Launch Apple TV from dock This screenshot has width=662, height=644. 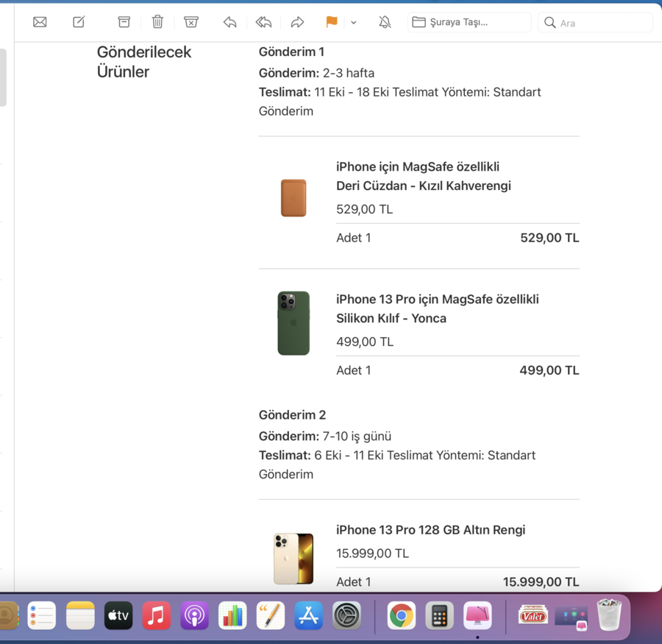tap(118, 616)
